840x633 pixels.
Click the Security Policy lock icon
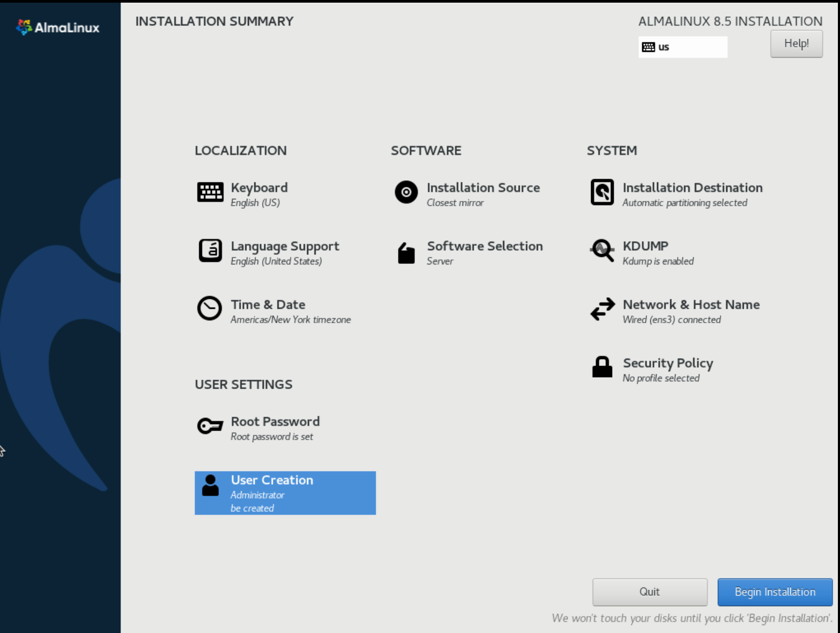(602, 367)
